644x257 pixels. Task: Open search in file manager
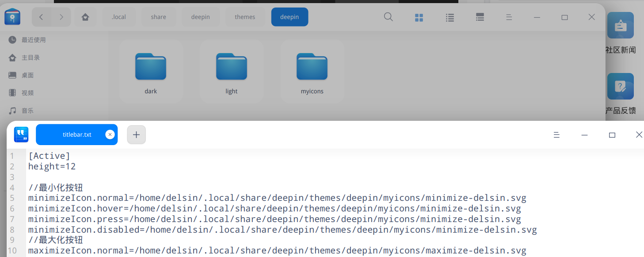click(x=388, y=17)
